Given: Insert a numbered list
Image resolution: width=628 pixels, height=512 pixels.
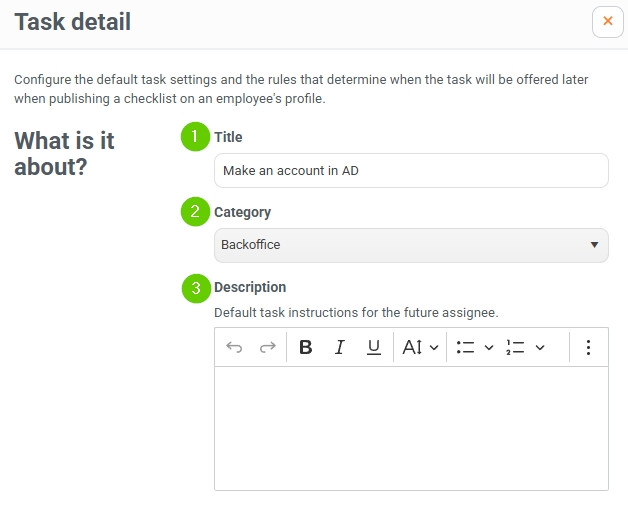Looking at the screenshot, I should point(515,347).
